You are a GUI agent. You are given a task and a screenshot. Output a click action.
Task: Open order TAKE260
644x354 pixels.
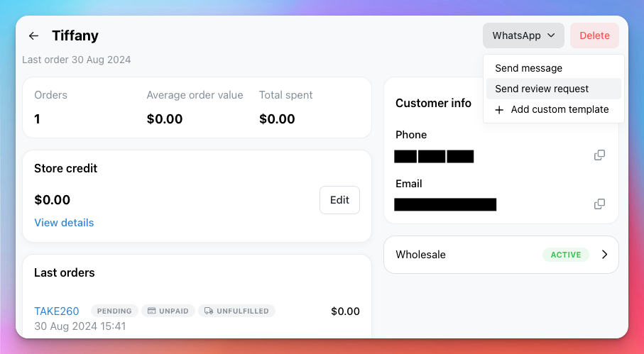pyautogui.click(x=57, y=311)
